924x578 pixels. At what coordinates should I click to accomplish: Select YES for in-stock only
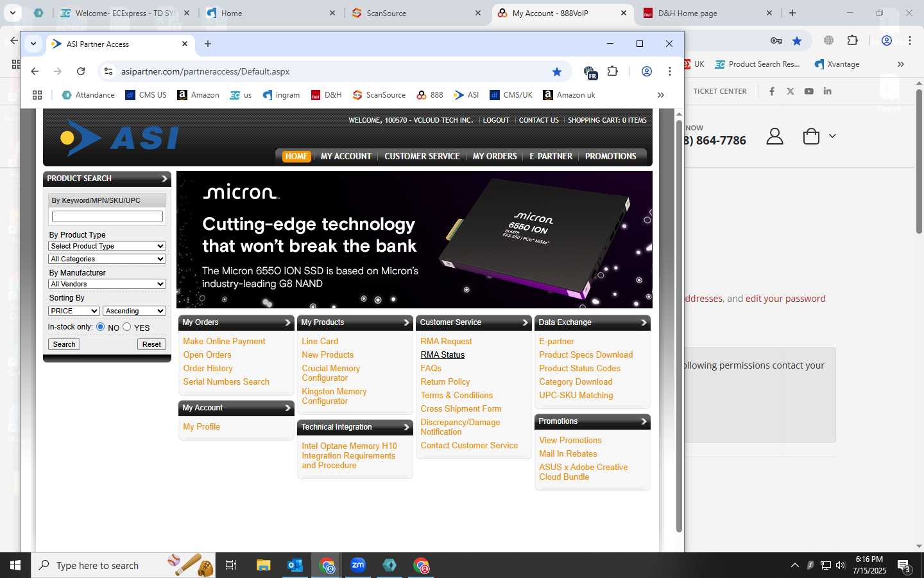click(127, 327)
